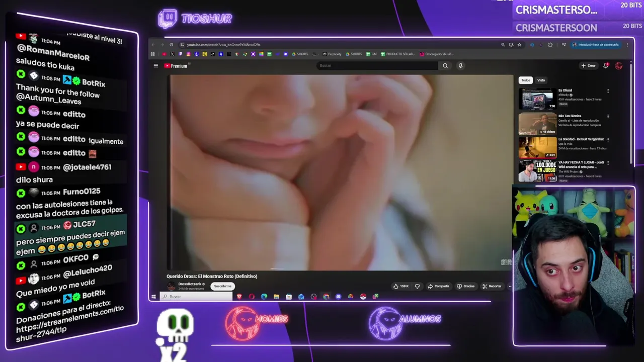Image resolution: width=644 pixels, height=362 pixels.
Task: Open the GM bookmark
Action: coord(371,54)
